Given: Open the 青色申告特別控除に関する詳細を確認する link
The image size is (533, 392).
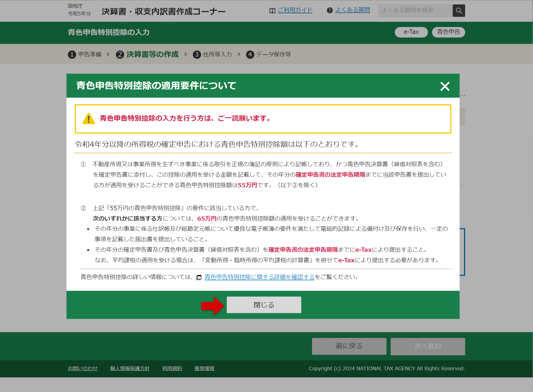Looking at the screenshot, I should click(259, 277).
